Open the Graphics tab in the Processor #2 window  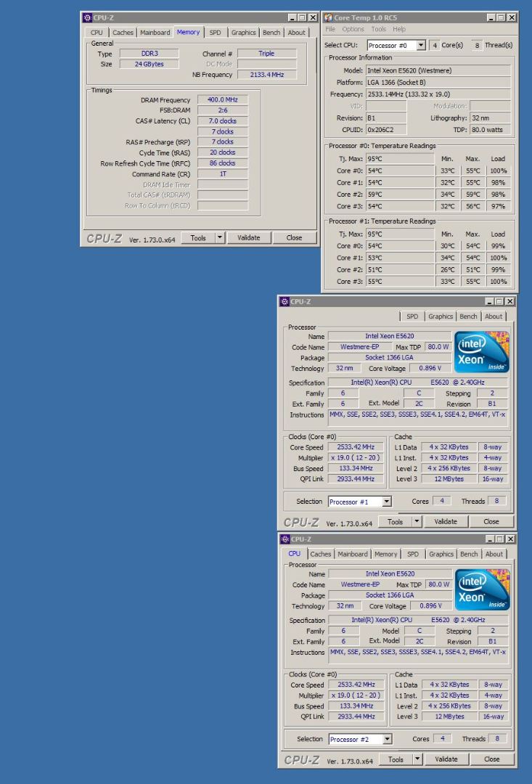441,554
